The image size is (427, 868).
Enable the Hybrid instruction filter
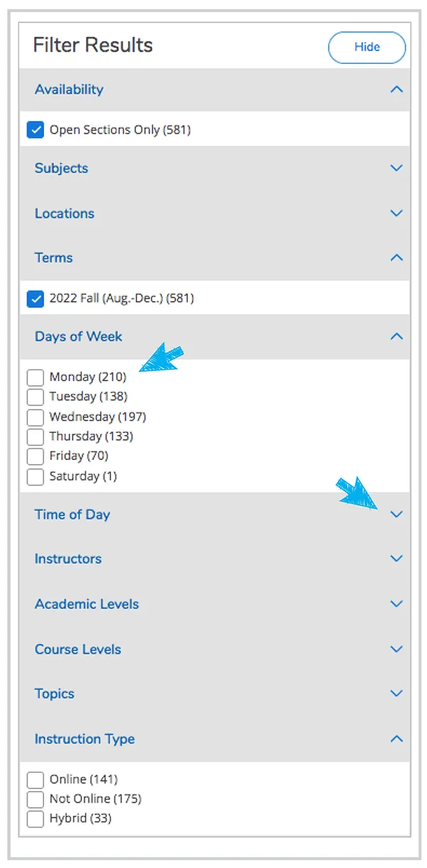[35, 818]
